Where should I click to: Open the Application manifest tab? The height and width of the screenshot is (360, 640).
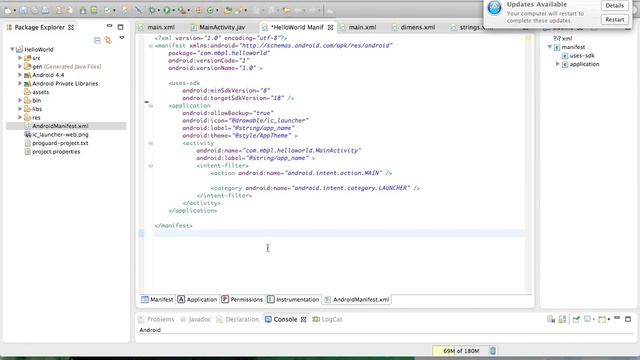tap(198, 300)
